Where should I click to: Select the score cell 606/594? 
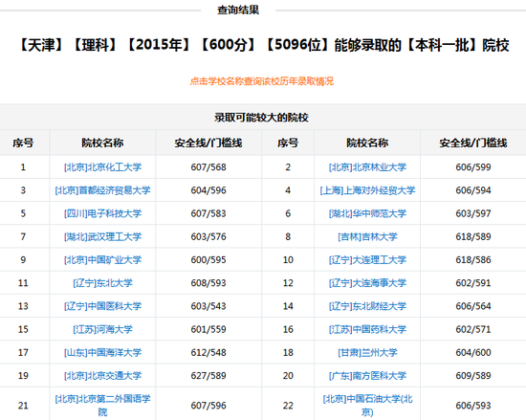473,190
